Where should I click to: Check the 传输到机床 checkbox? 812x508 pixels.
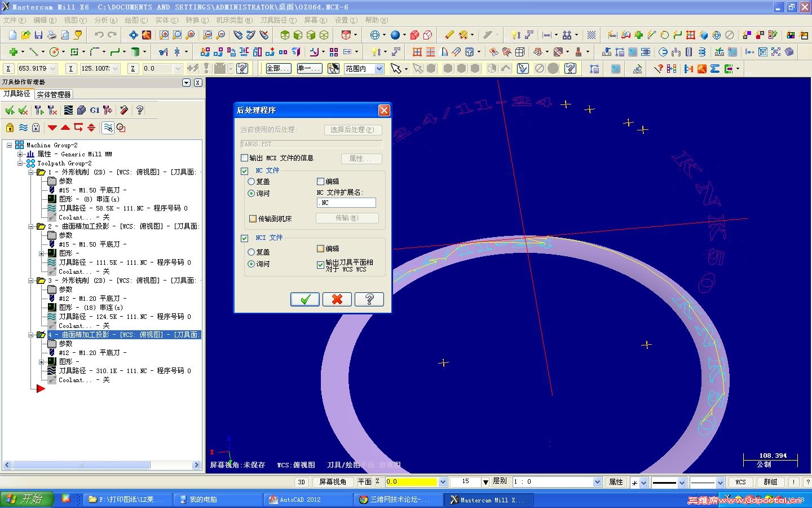pyautogui.click(x=253, y=219)
